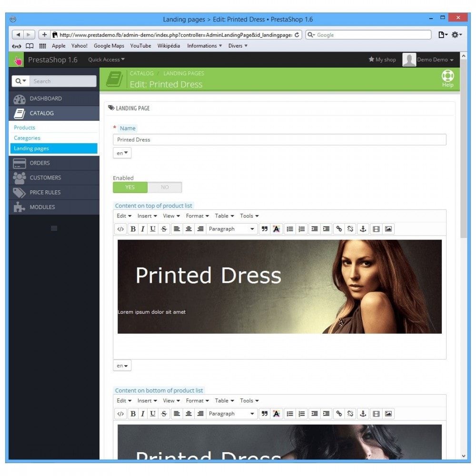Open Tools menu in top editor

[x=249, y=216]
